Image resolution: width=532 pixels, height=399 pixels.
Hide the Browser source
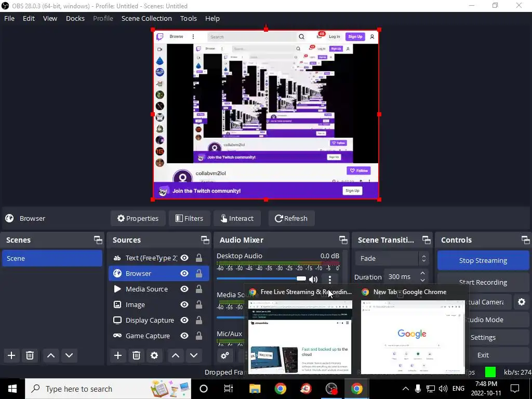(x=184, y=273)
